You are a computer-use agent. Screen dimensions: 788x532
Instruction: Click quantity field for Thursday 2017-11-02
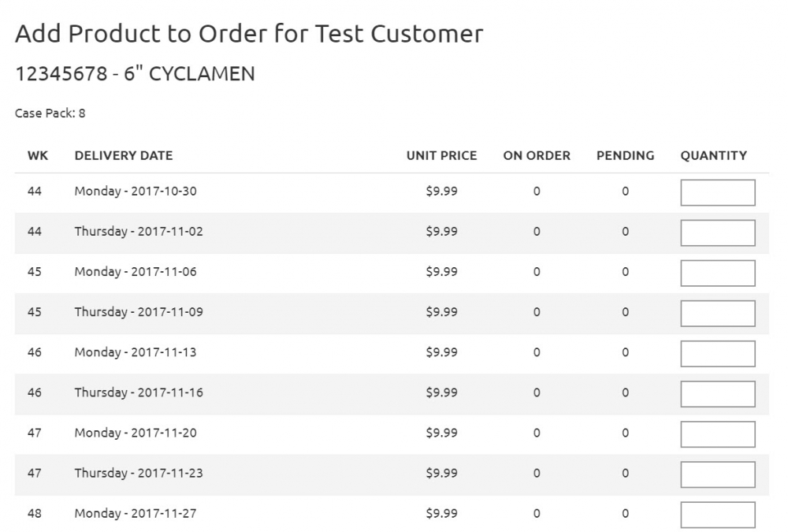[x=718, y=233]
